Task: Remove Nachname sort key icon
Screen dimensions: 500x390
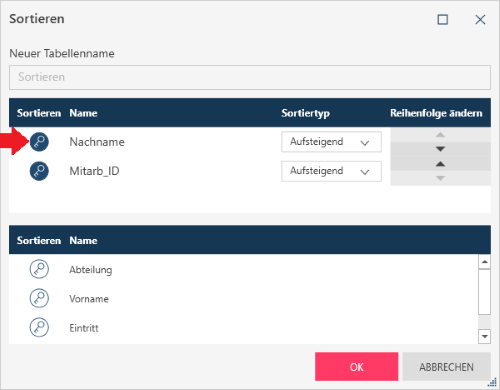Action: (39, 142)
